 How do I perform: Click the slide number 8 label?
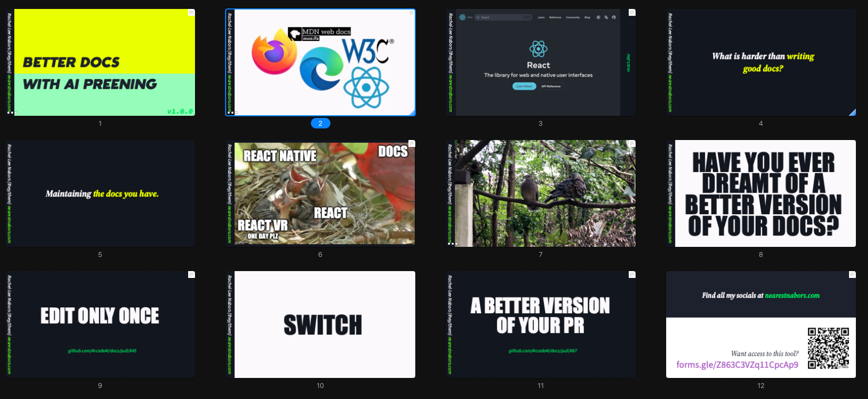pyautogui.click(x=760, y=255)
